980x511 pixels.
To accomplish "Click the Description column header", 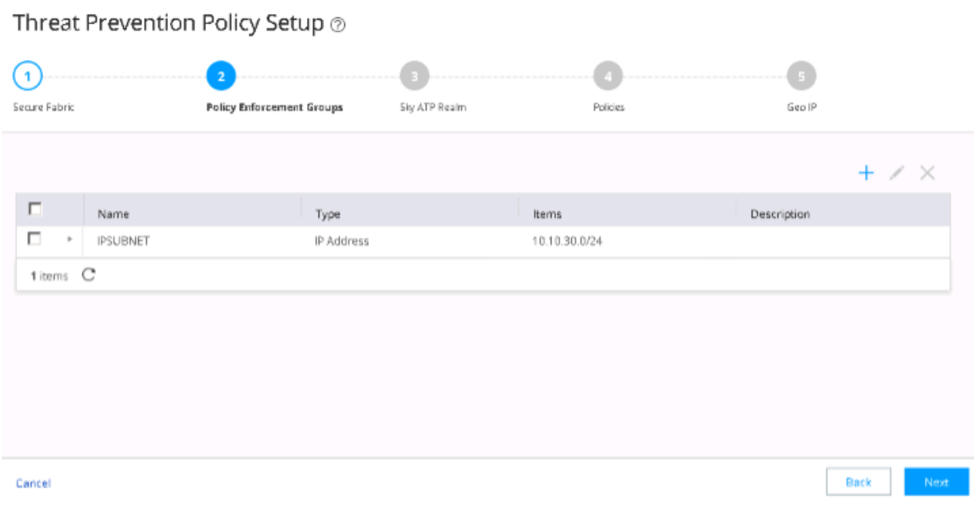I will tap(779, 214).
